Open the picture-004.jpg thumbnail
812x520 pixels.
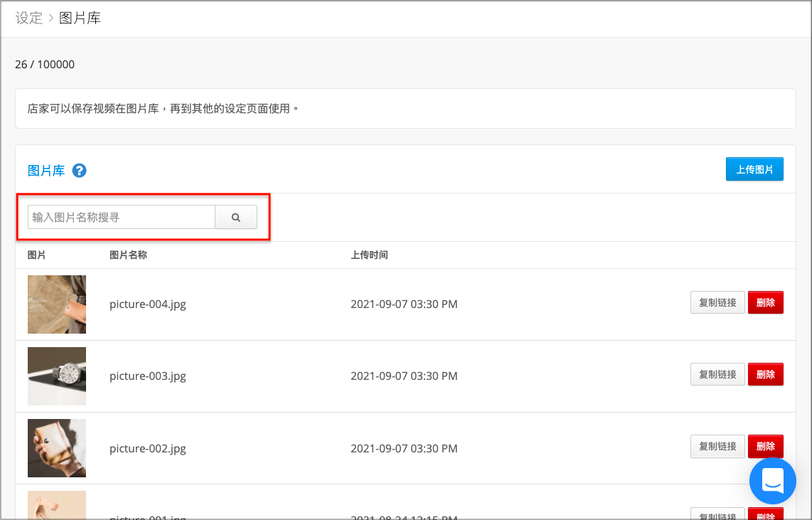57,304
